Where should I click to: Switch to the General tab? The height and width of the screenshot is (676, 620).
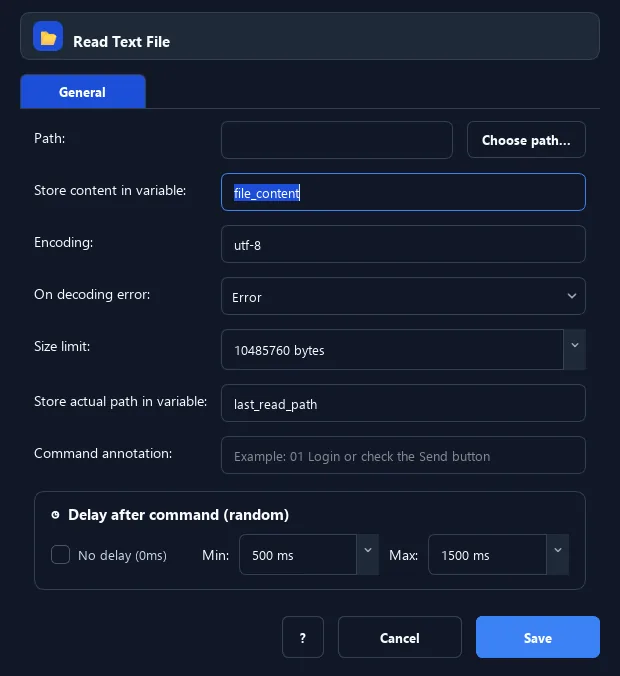[x=83, y=92]
